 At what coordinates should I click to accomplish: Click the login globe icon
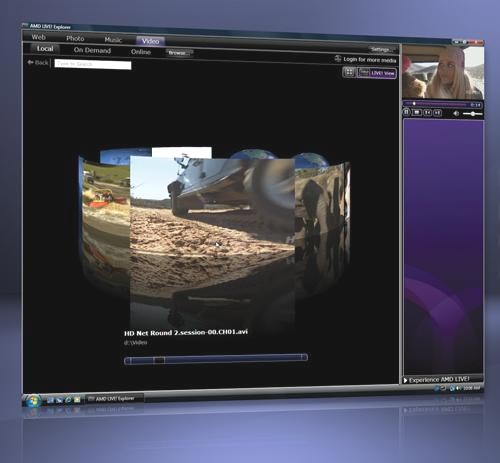[337, 59]
